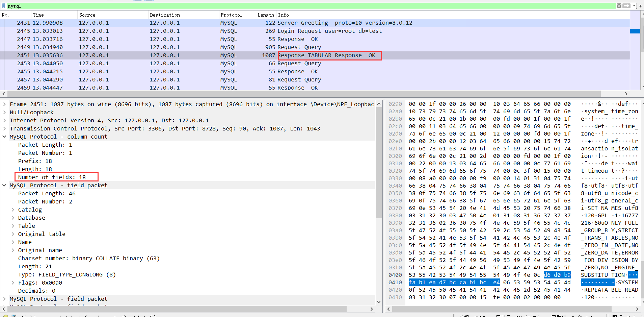
Task: Expand the Original name field
Action: tap(13, 250)
